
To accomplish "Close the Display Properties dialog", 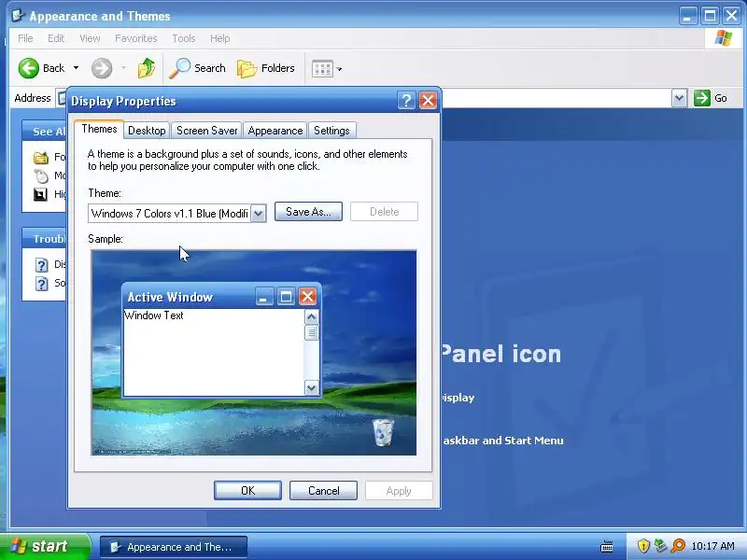I will pos(428,101).
